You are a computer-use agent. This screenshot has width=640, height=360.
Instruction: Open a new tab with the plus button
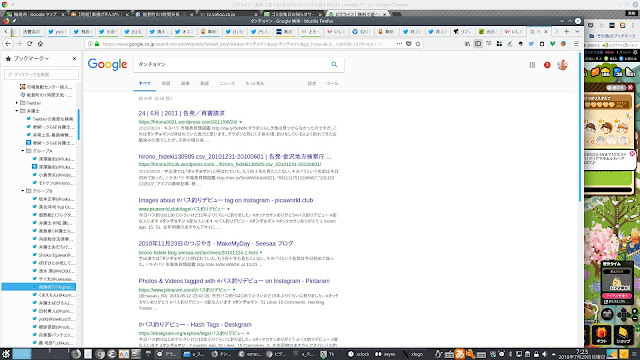(567, 31)
